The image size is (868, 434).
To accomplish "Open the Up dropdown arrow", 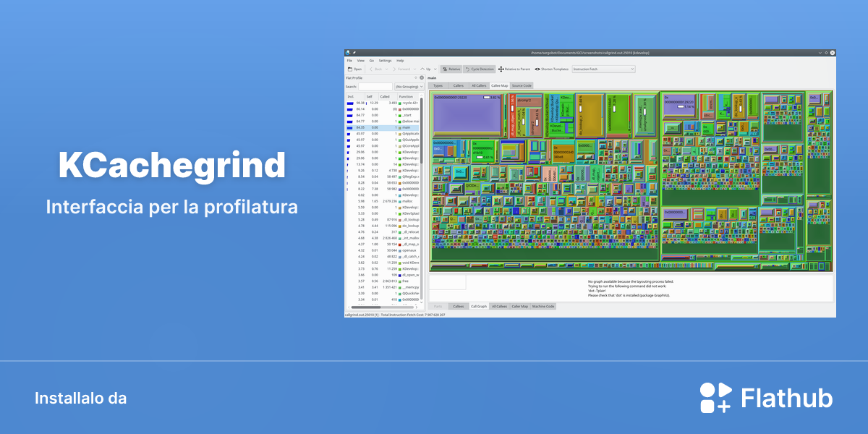I will pyautogui.click(x=435, y=69).
